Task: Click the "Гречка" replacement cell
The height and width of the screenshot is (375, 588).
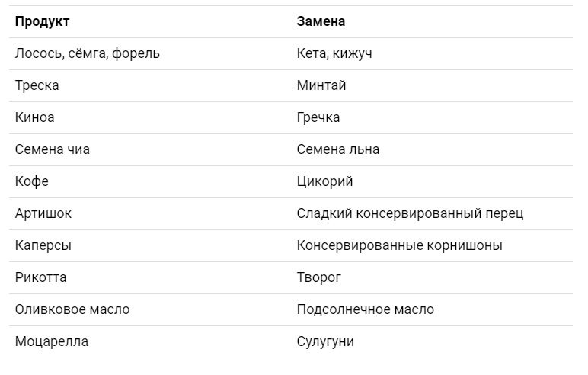Action: coord(318,117)
